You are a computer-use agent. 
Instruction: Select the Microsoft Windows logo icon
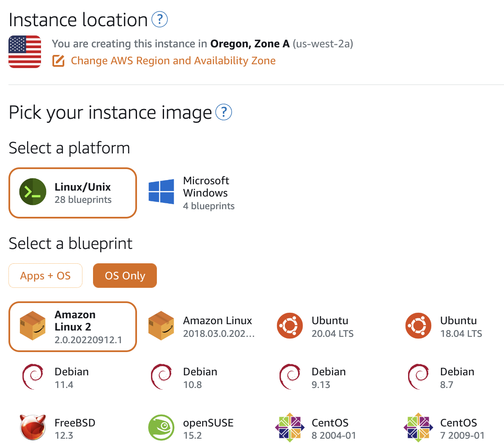(161, 192)
